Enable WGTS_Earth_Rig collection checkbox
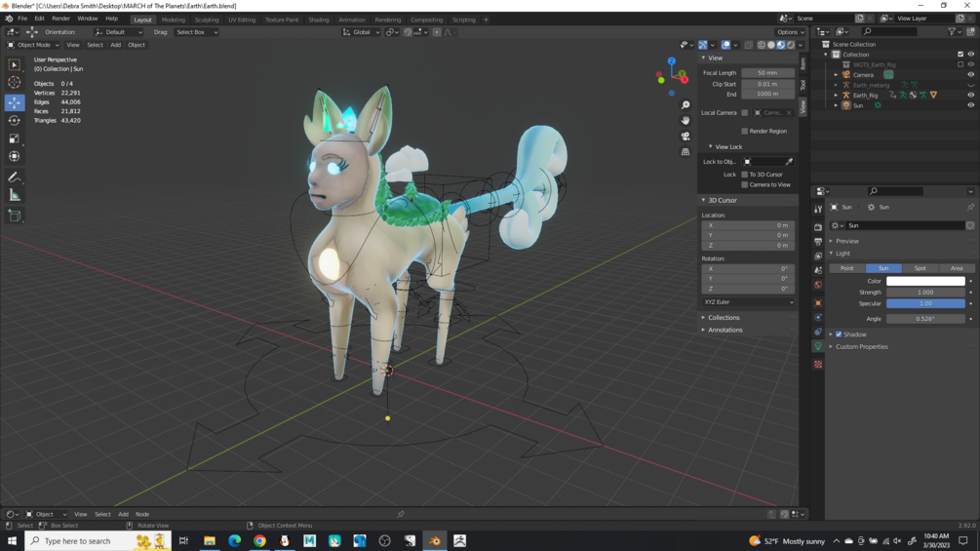The image size is (980, 551). [x=960, y=64]
